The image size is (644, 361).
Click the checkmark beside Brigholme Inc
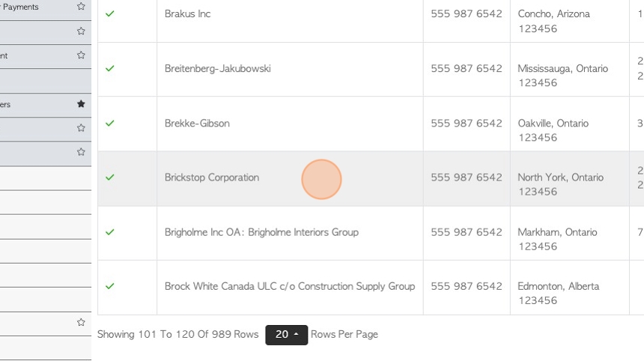(x=109, y=232)
